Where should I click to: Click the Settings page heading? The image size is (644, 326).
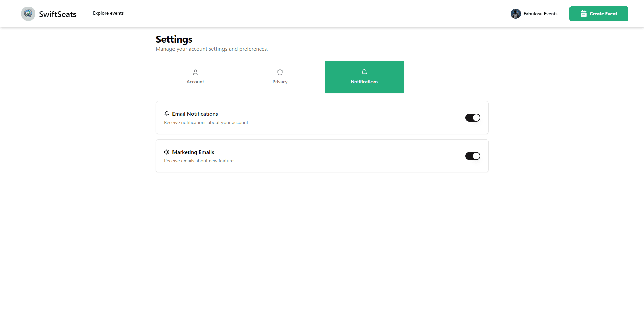coord(174,39)
